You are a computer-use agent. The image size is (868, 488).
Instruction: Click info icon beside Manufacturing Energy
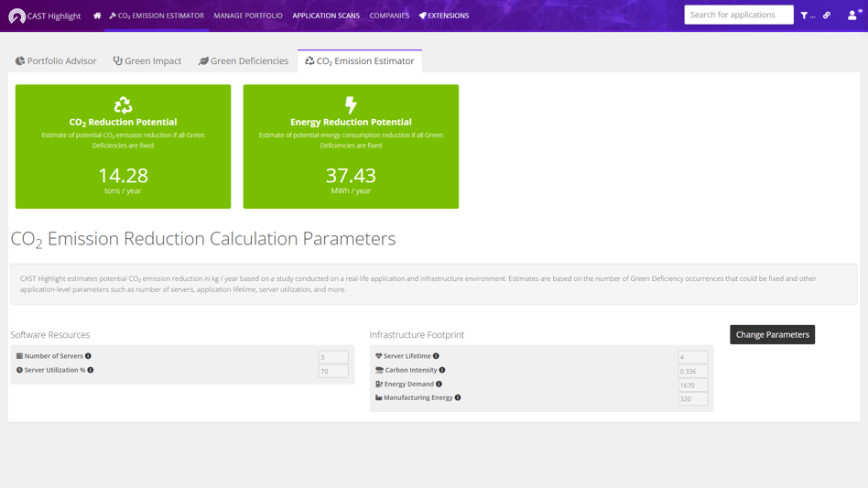[458, 398]
